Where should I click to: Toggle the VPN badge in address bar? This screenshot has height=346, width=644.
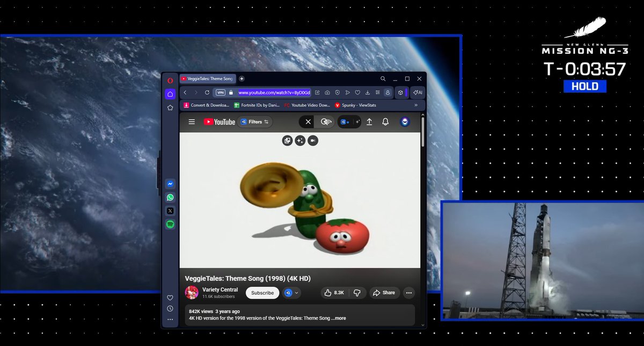220,92
